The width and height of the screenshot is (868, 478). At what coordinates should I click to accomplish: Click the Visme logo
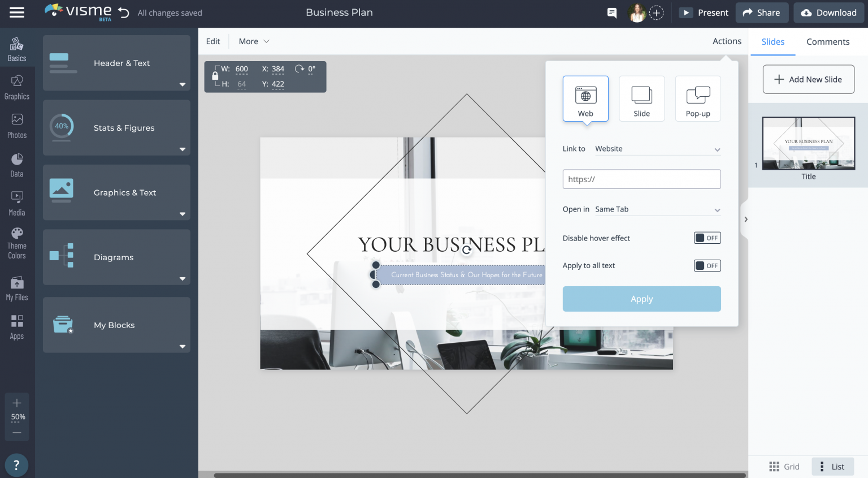coord(79,12)
